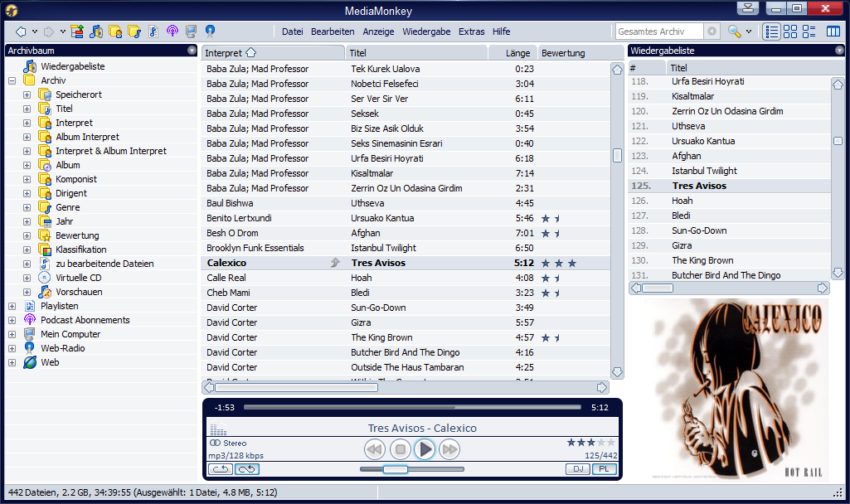Screen dimensions: 850x504
Task: Click the Play button in player
Action: tap(425, 449)
